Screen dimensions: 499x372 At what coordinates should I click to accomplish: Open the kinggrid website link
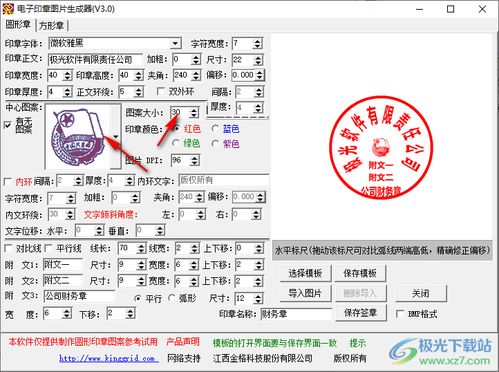tap(107, 359)
